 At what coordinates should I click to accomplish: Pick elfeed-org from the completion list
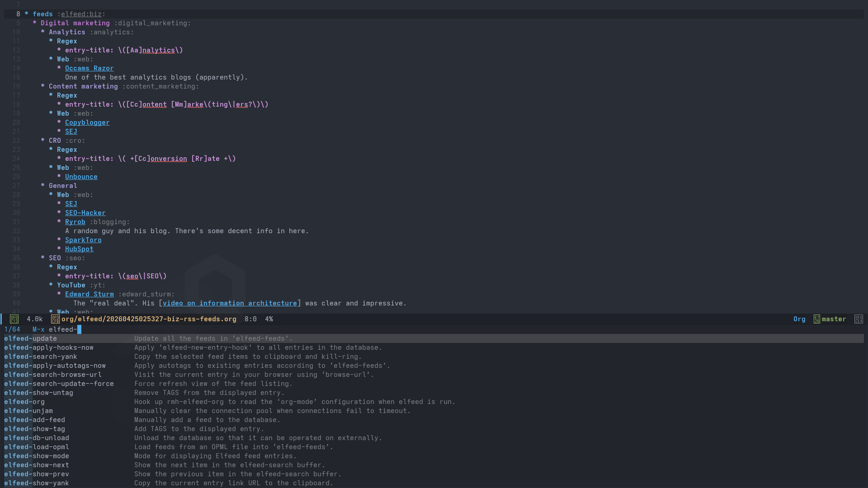pyautogui.click(x=24, y=402)
